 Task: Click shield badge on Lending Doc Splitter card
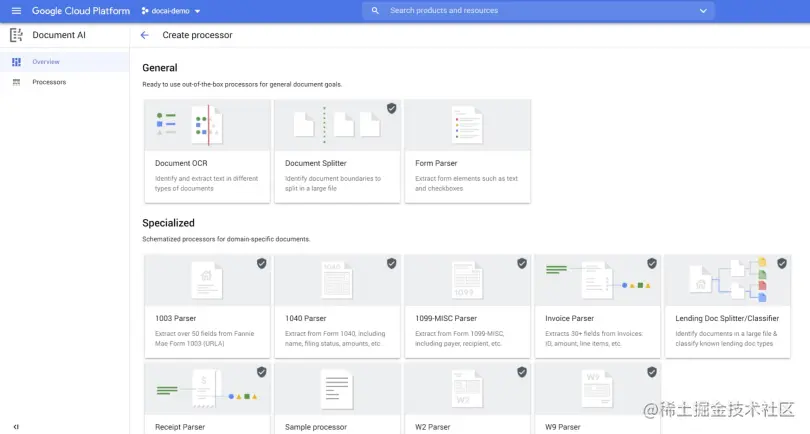coord(782,264)
